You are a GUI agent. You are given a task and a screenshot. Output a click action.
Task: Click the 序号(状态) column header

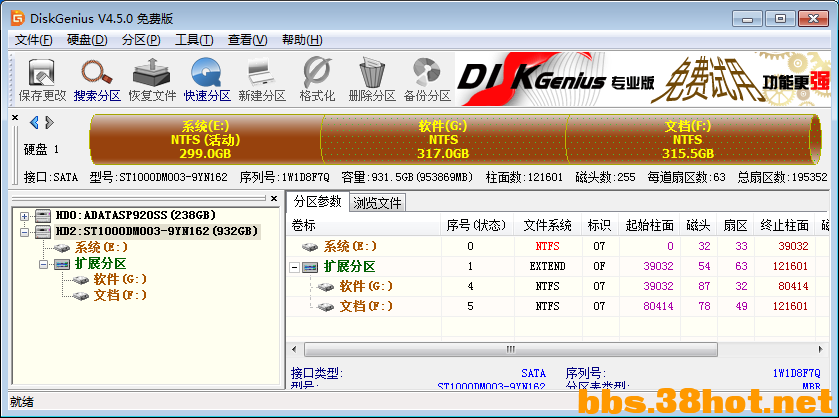click(x=477, y=226)
